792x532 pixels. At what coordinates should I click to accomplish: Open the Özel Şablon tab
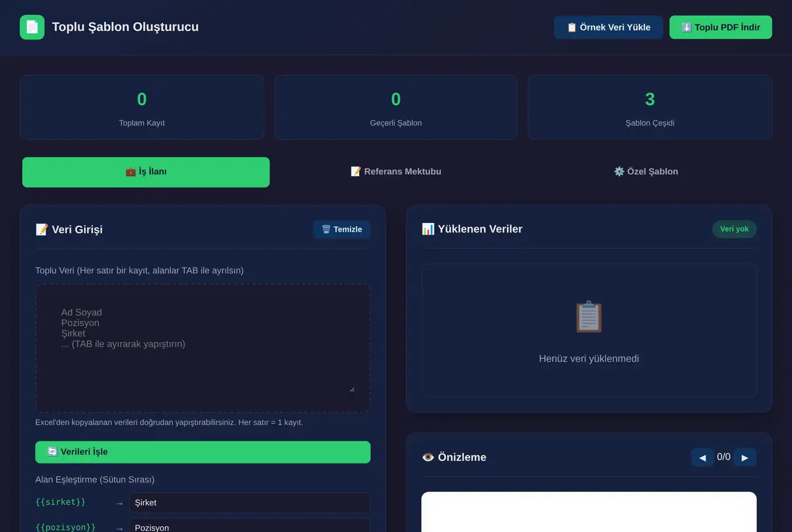(x=645, y=172)
